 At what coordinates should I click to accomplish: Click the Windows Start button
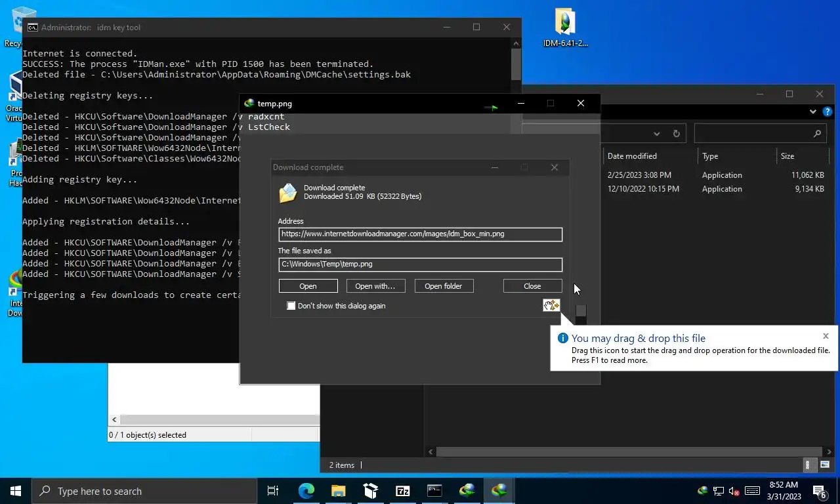point(16,491)
